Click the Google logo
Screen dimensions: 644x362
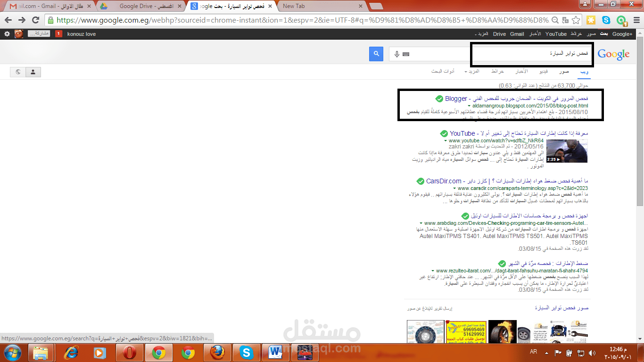point(613,54)
